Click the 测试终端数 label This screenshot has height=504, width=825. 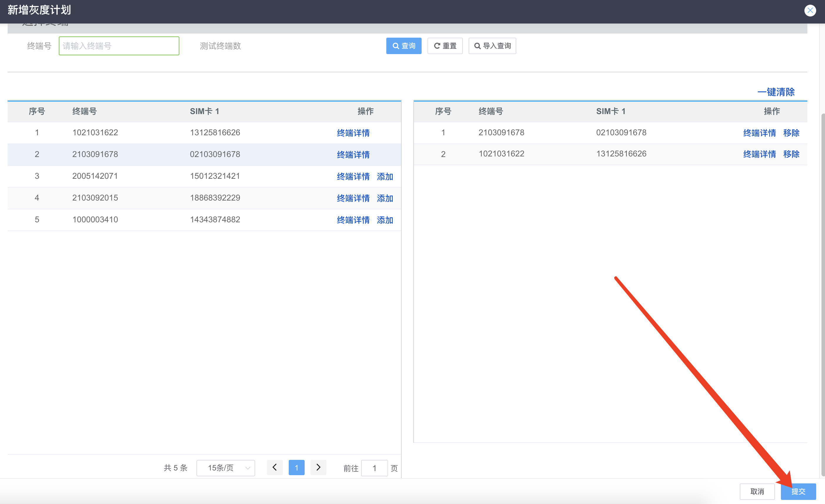click(x=220, y=46)
